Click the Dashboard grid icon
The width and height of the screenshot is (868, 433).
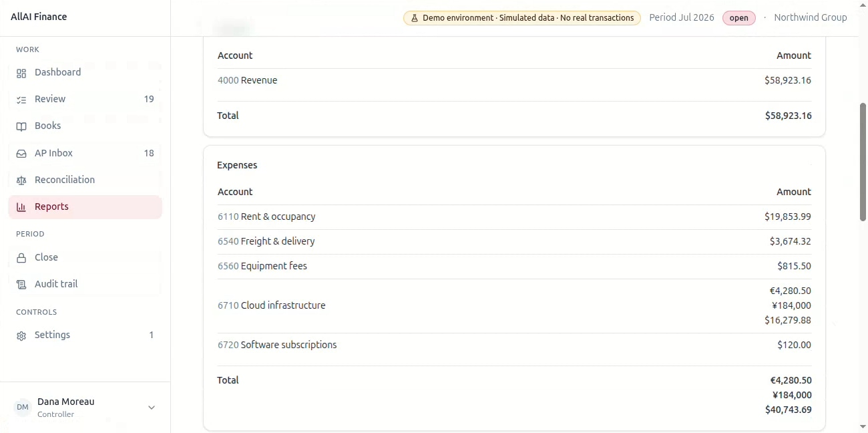21,73
